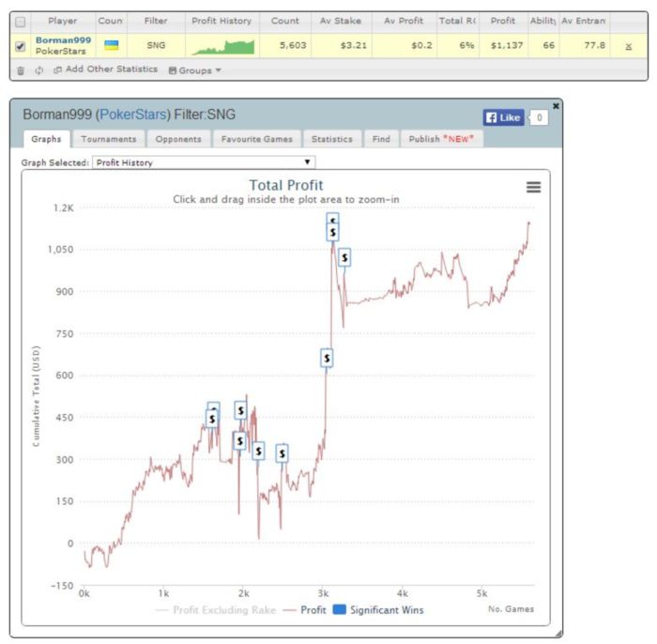Click the Ability value 66 cell
Screen dimensions: 657x644
pyautogui.click(x=543, y=45)
